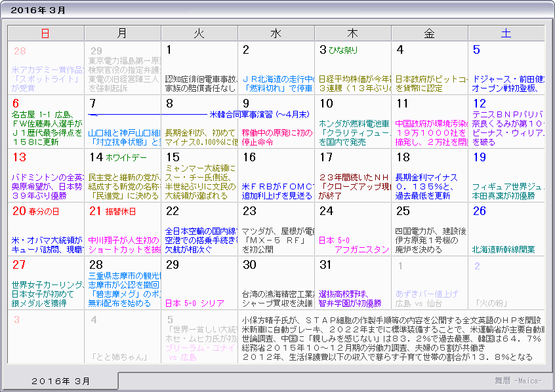The height and width of the screenshot is (392, 555).
Task: Click the 小保方晴子氏が、ＳＴＡＰ細胞 memo line
Action: (392, 320)
